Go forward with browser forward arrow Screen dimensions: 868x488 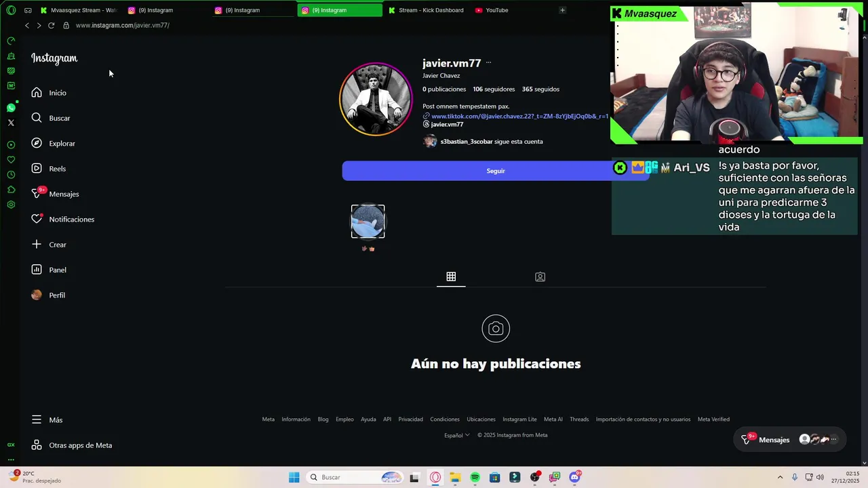point(39,25)
